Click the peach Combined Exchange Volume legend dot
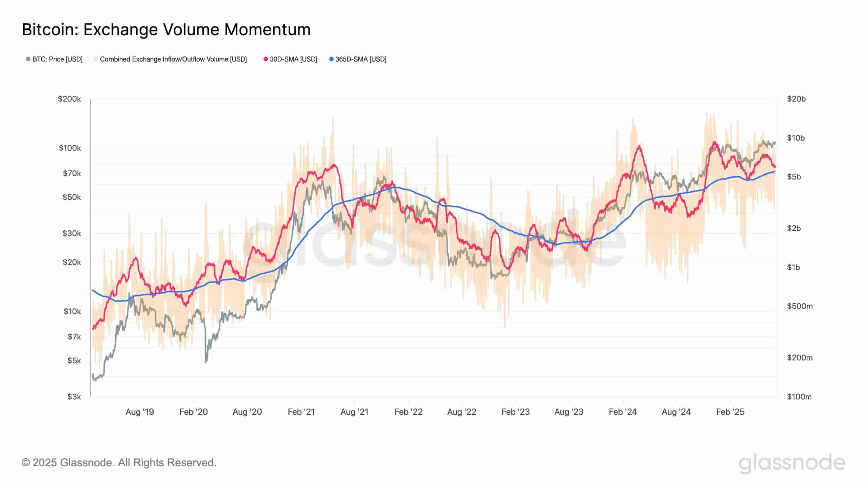The image size is (868, 488). point(96,59)
